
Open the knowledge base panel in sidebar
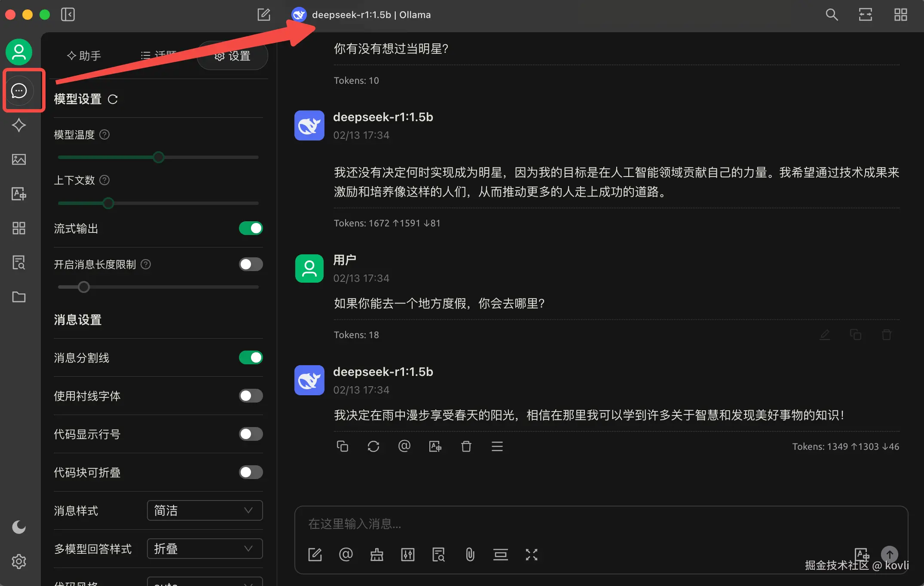pyautogui.click(x=18, y=262)
